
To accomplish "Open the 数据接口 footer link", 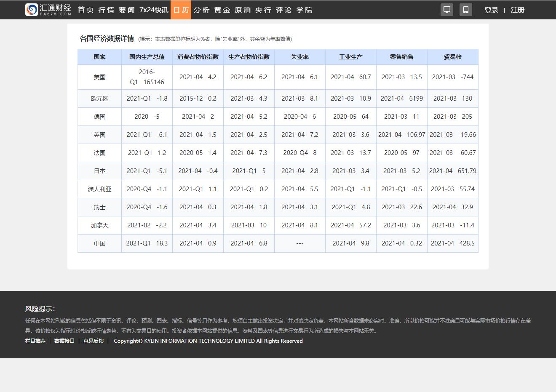I will pos(64,341).
